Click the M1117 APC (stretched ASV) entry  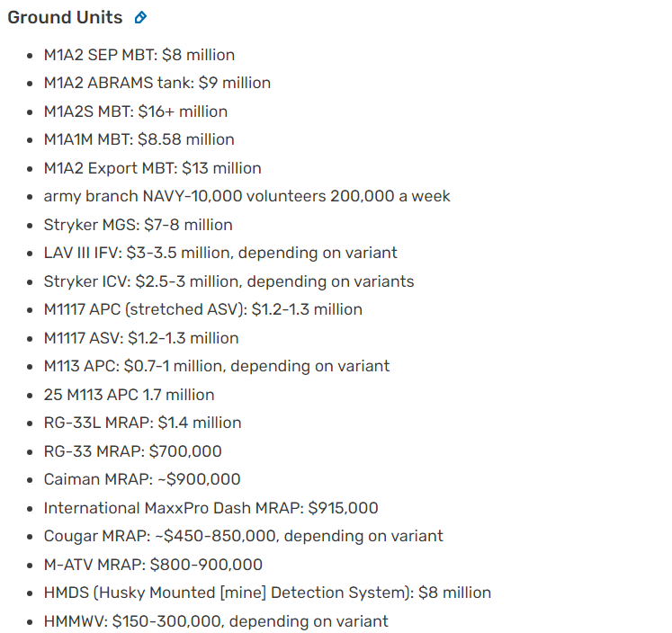(203, 309)
